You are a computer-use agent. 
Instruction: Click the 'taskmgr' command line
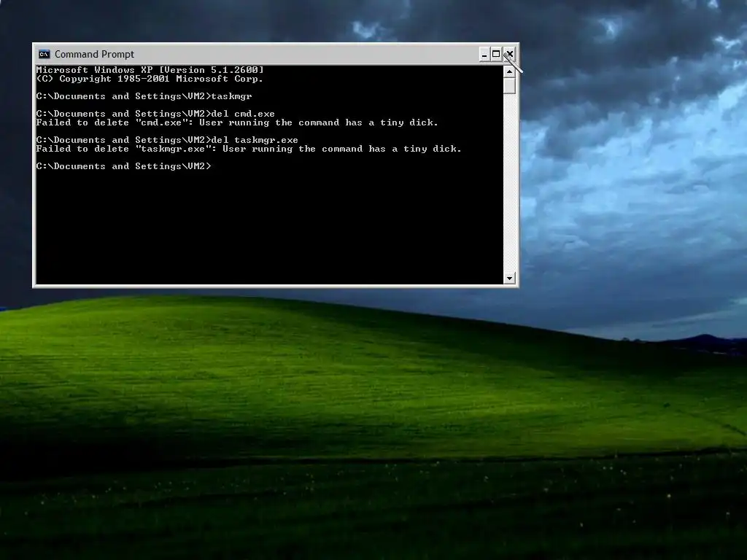[x=144, y=96]
